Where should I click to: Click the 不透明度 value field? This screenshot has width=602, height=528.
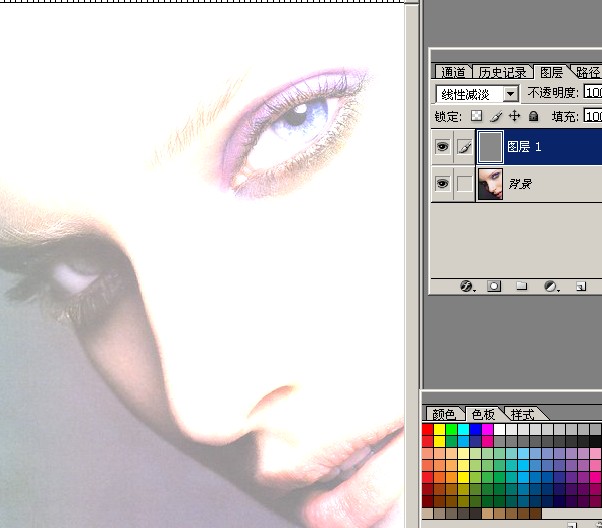point(593,92)
